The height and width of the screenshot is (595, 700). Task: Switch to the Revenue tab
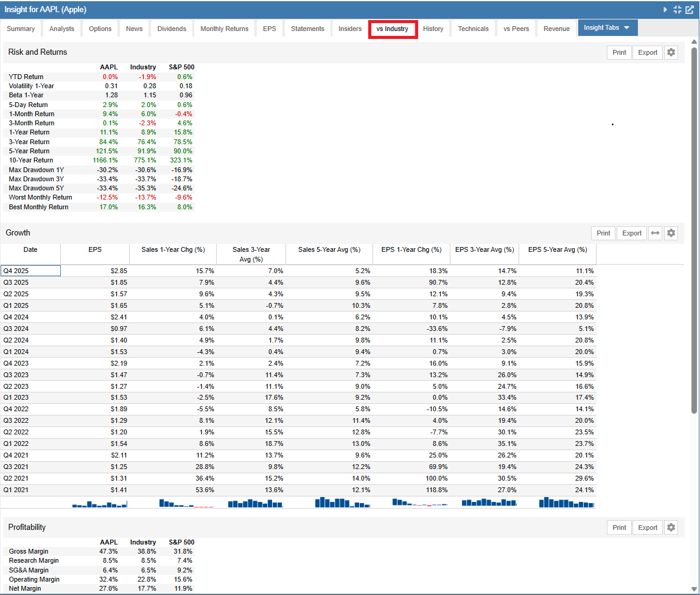click(556, 29)
